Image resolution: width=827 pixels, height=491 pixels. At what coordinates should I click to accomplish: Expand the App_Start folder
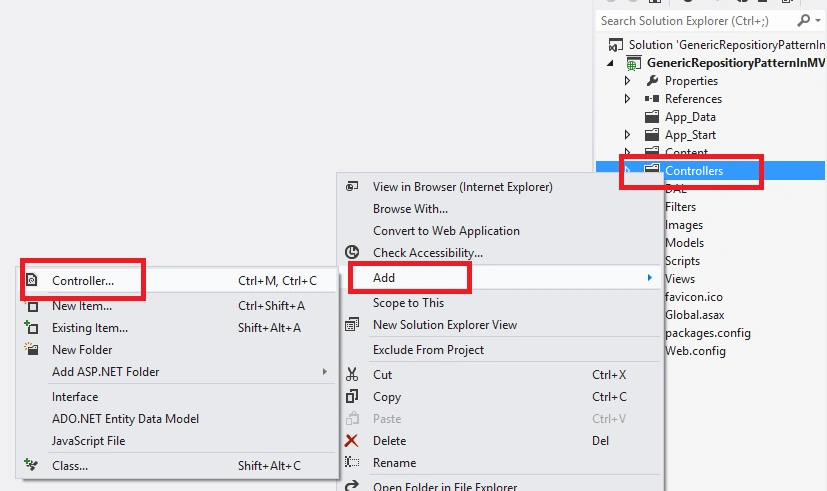[627, 134]
